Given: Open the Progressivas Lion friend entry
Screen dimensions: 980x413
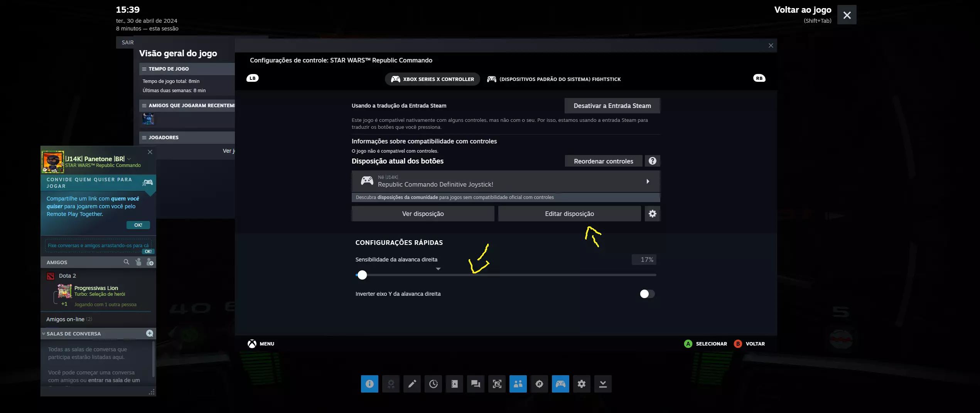Looking at the screenshot, I should [96, 291].
